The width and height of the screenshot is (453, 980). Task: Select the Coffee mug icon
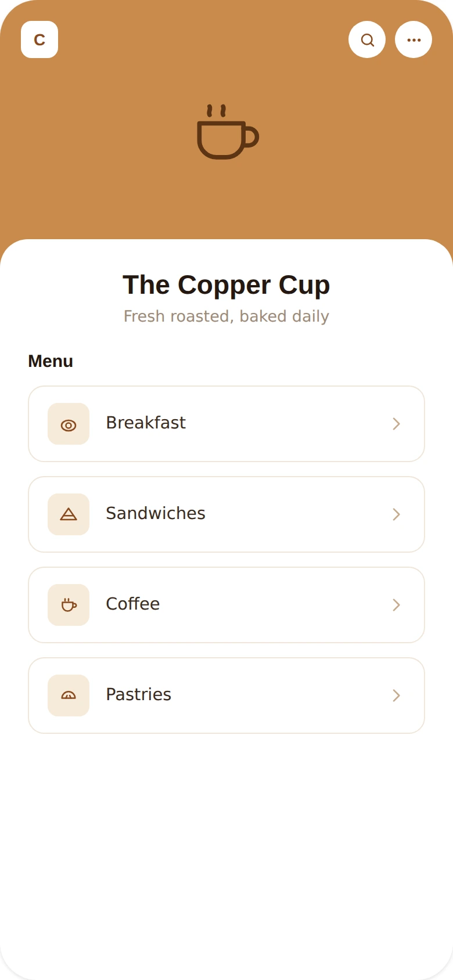[69, 605]
